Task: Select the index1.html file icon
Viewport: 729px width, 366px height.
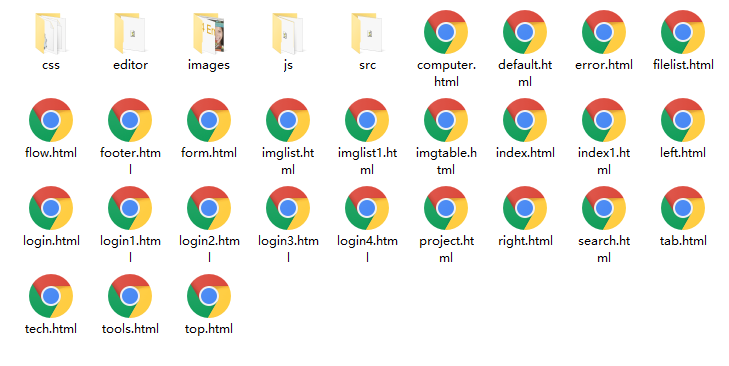Action: pyautogui.click(x=604, y=120)
